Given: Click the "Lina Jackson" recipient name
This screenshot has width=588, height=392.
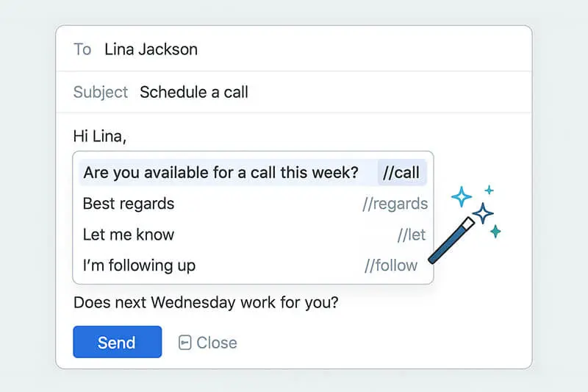Looking at the screenshot, I should point(151,50).
